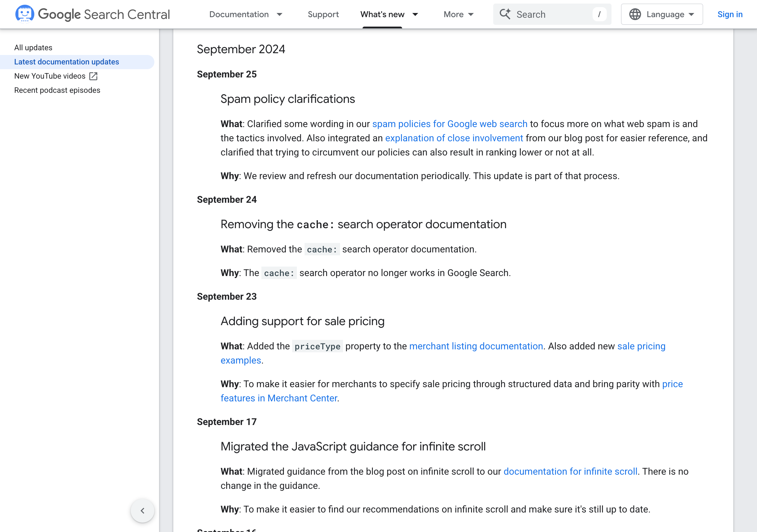The height and width of the screenshot is (532, 757).
Task: Click the sale pricing examples link
Action: pyautogui.click(x=641, y=346)
